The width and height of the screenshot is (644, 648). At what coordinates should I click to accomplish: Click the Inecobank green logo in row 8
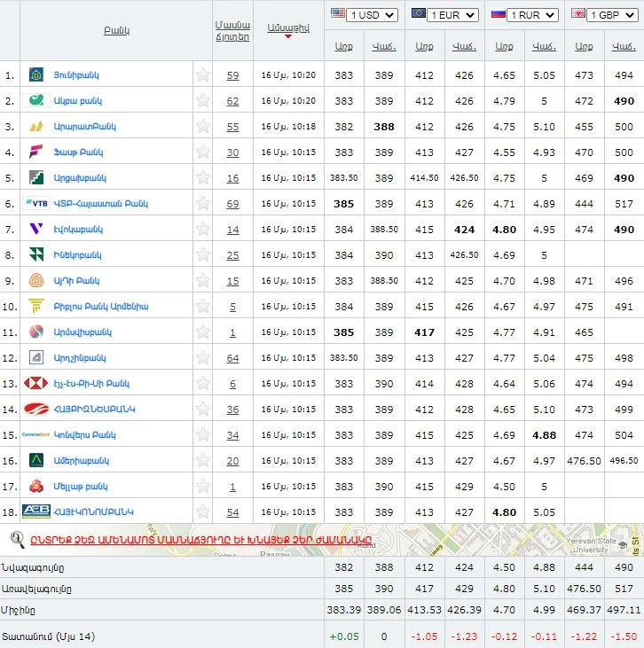coord(36,254)
